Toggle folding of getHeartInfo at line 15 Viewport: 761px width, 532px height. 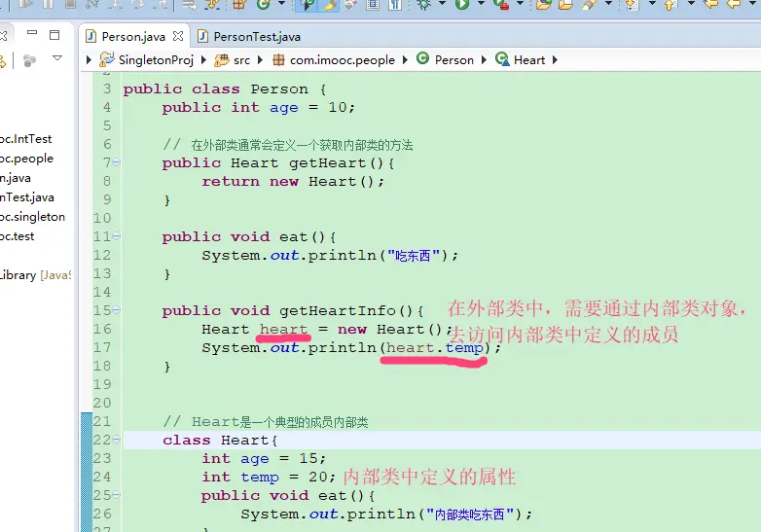point(117,311)
